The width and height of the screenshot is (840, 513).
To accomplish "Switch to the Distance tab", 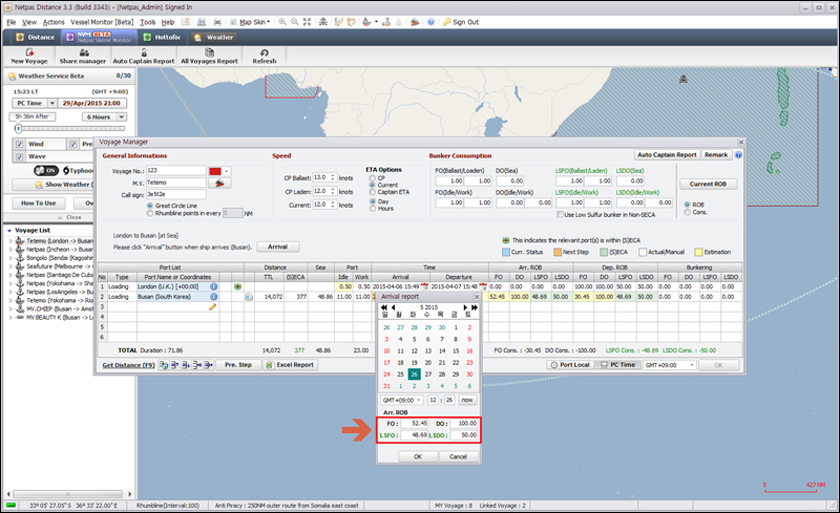I will [35, 37].
